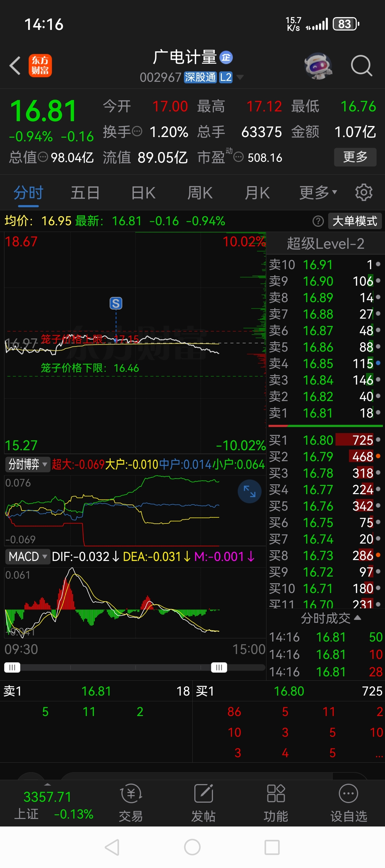Expand order queue ellipsis
Viewport: 385px width, 868px height.
(379, 755)
